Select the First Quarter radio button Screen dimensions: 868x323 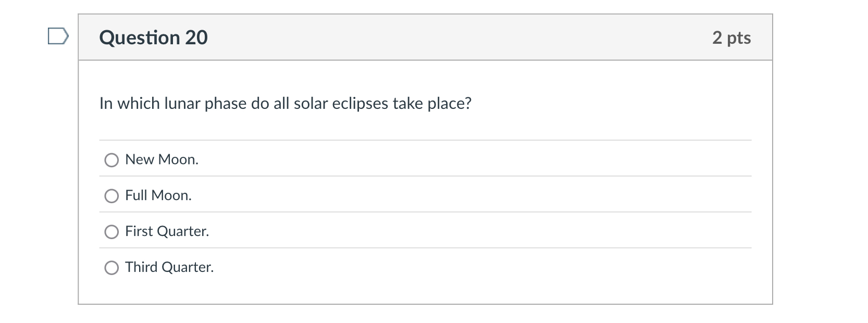[x=110, y=232]
